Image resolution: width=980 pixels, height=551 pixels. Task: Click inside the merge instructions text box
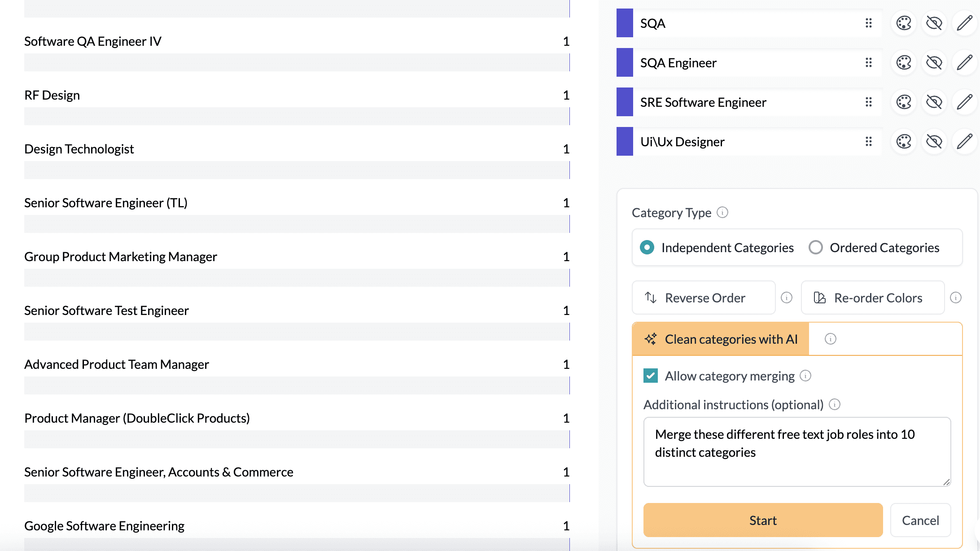(796, 451)
